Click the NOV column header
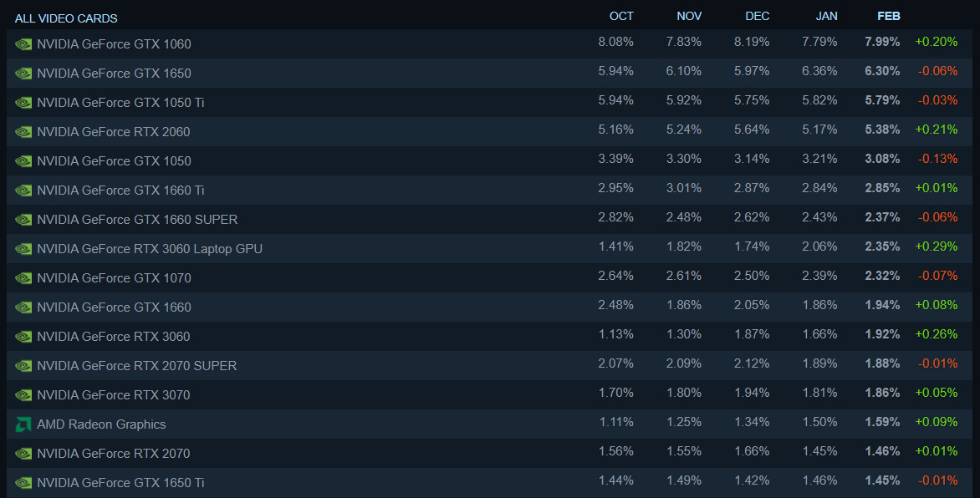The height and width of the screenshot is (498, 980). click(689, 16)
